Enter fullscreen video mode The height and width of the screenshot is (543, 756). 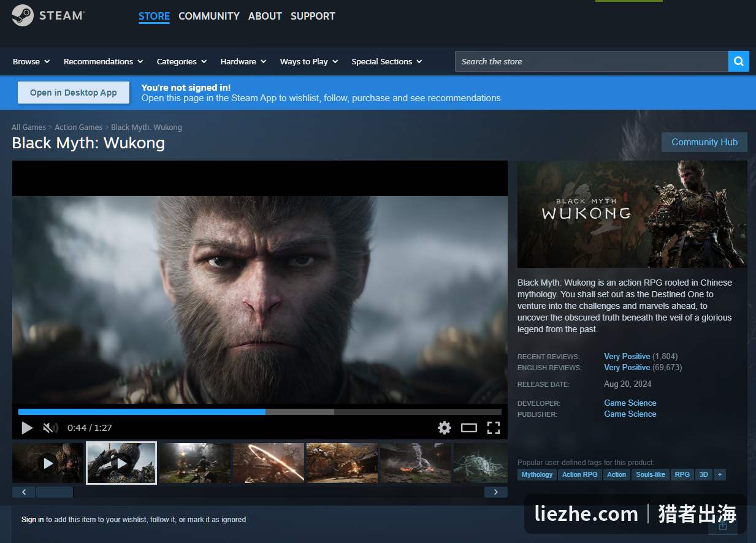click(x=494, y=428)
